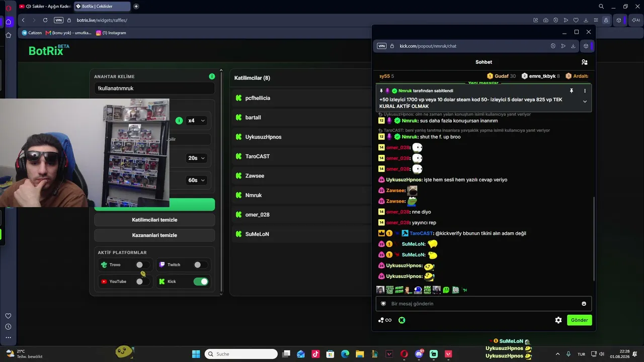
Task: Send the chat message with Gönder
Action: pyautogui.click(x=579, y=320)
